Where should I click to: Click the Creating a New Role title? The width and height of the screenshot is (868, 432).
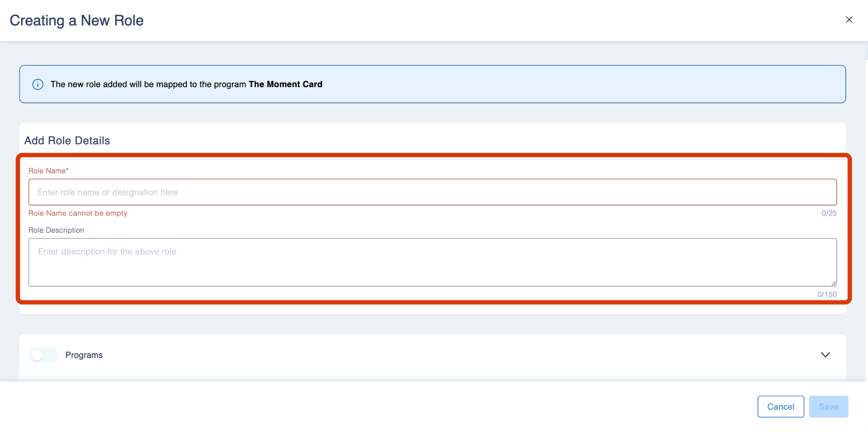(x=76, y=20)
